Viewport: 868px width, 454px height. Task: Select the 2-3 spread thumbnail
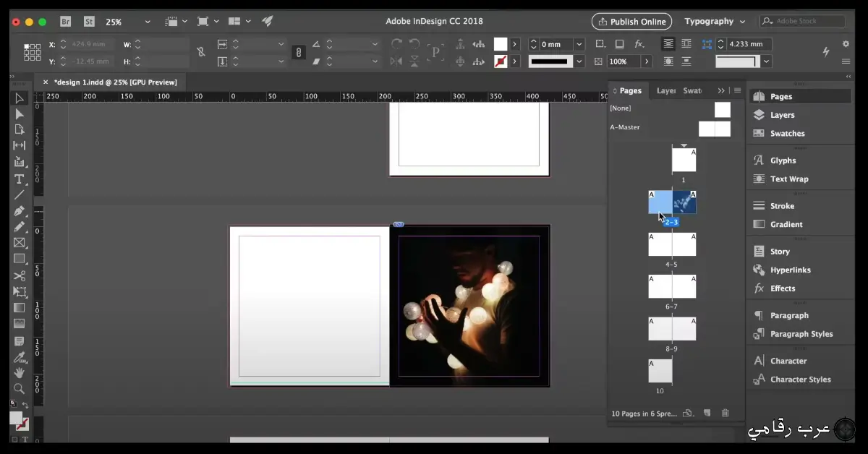click(x=671, y=202)
